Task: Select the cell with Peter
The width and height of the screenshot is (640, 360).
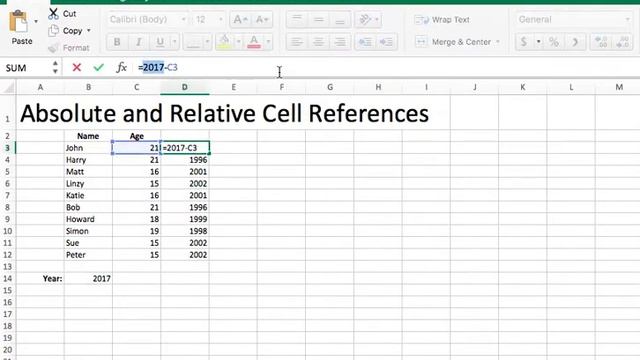Action: tap(88, 255)
